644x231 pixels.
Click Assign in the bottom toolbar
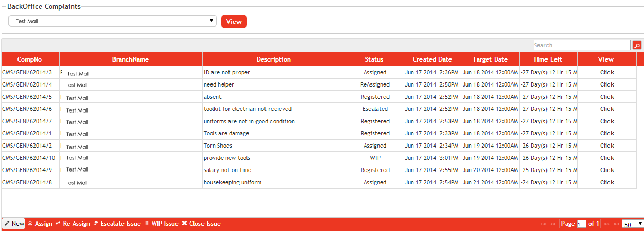click(40, 224)
